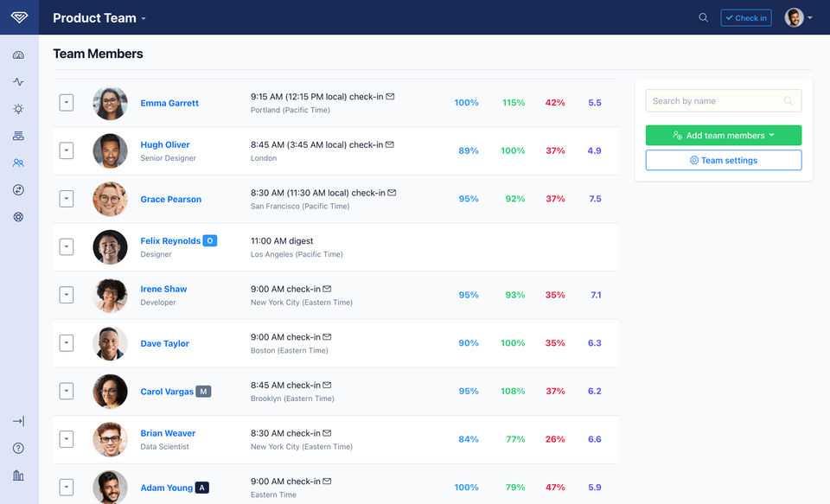
Task: Click the magnifier icon inside the Search by name field
Action: [788, 100]
